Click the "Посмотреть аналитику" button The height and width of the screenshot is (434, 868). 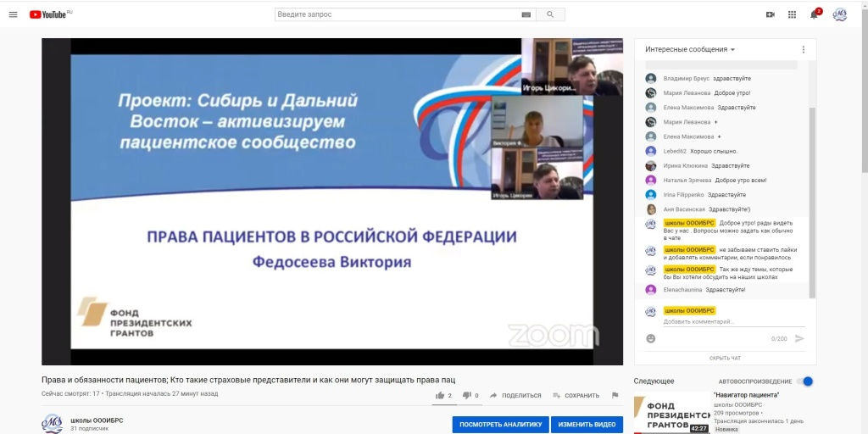499,424
